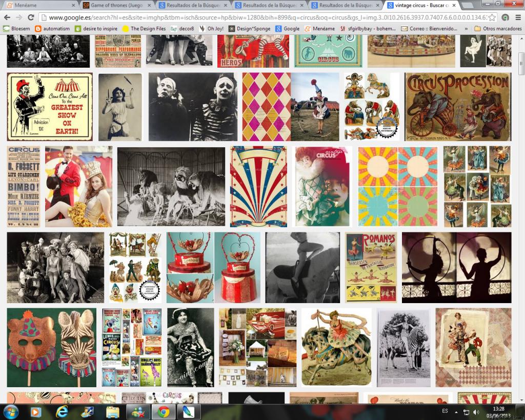The width and height of the screenshot is (525, 420).
Task: Open the woman with zebra photo
Action: tap(404, 348)
